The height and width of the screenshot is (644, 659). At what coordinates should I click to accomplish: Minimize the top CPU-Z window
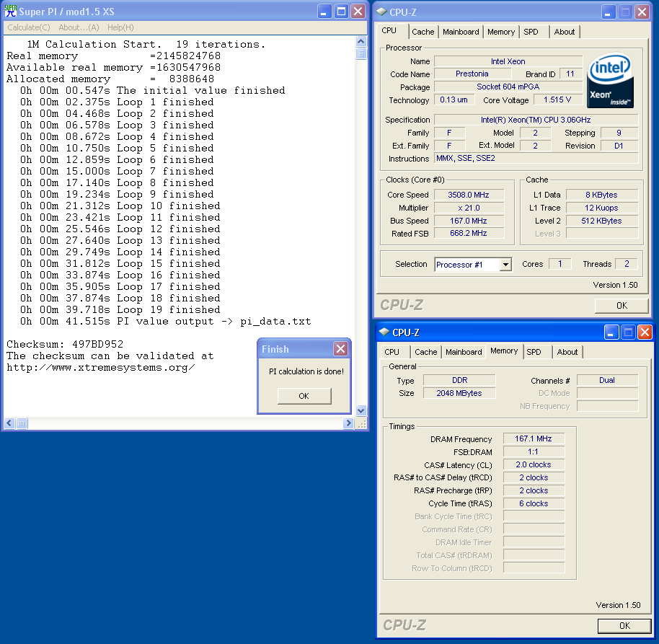pyautogui.click(x=608, y=12)
